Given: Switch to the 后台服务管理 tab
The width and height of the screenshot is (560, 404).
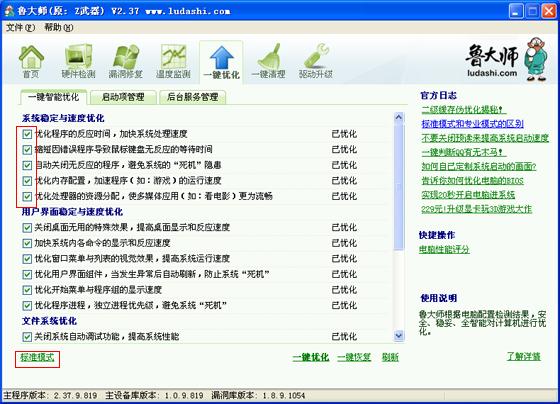Looking at the screenshot, I should (192, 97).
